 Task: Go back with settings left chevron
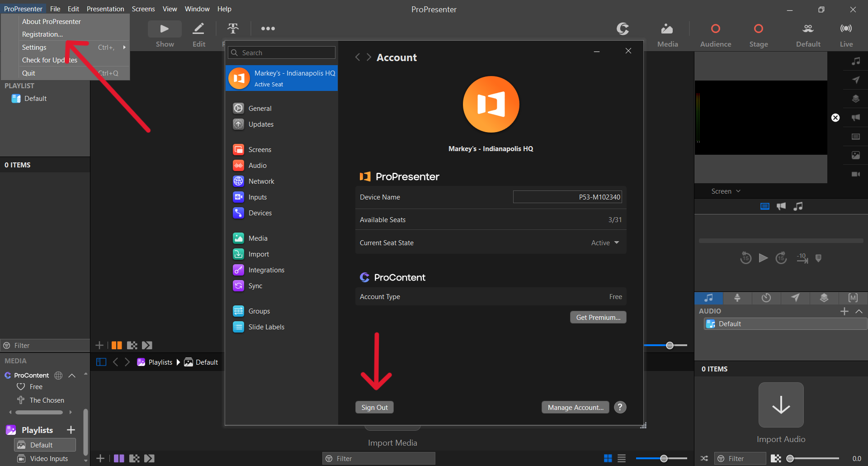click(x=358, y=57)
